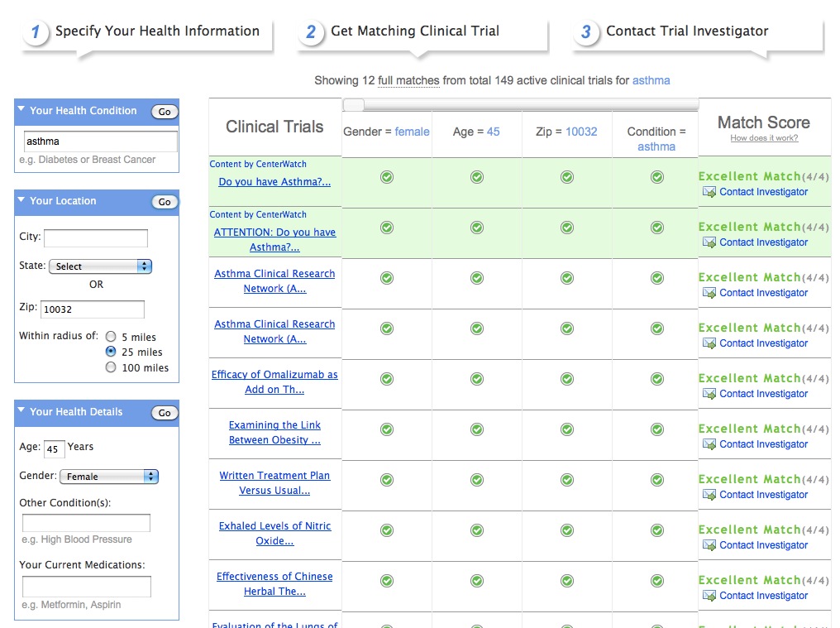Viewport: 840px width, 628px height.
Task: Click envelope icon beside Efficacy of Omalizumab trial
Action: (x=709, y=394)
